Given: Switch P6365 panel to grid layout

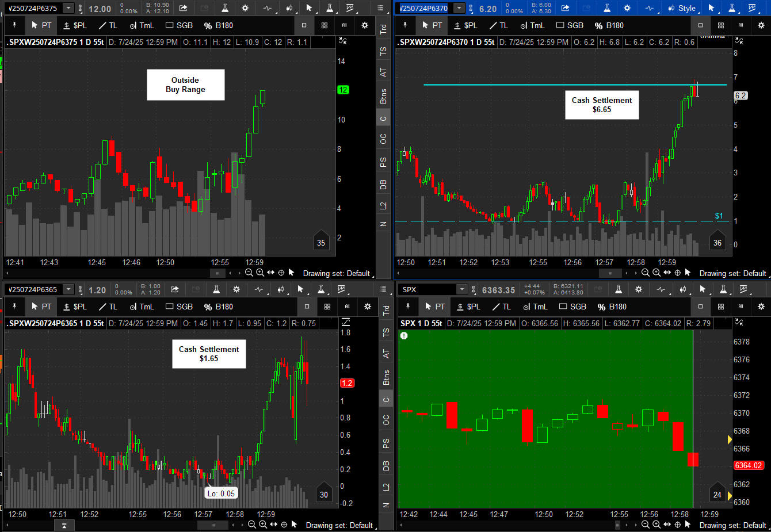Looking at the screenshot, I should point(327,307).
